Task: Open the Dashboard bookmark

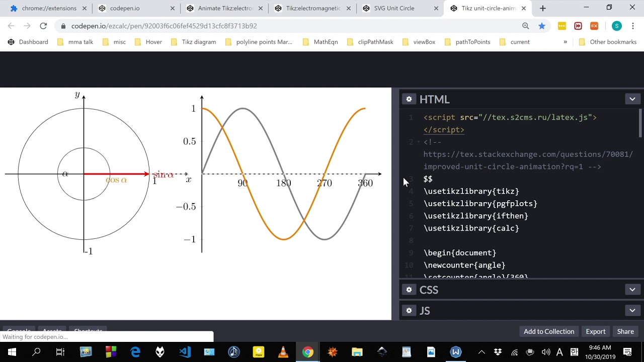Action: tap(28, 42)
